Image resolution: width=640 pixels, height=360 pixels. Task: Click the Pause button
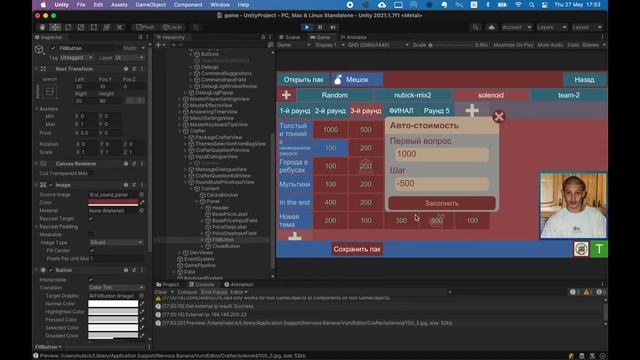(320, 27)
